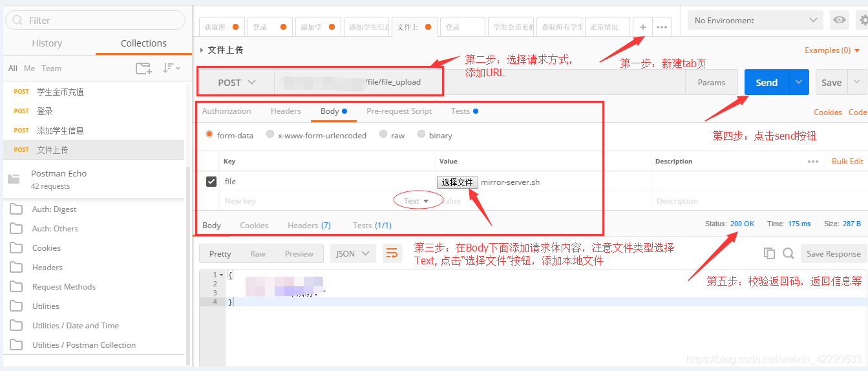Open the Text key type dropdown
The image size is (868, 371).
(x=416, y=201)
